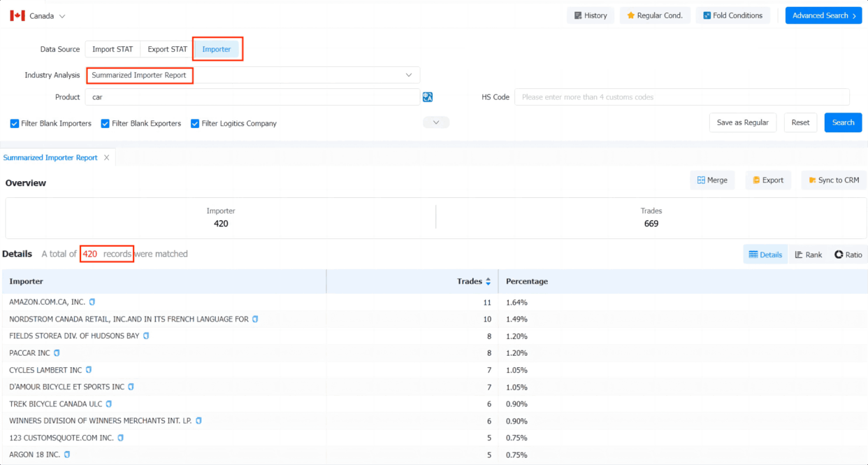Screen dimensions: 868x465
Task: Toggle Filter Blank Exporters checkbox
Action: point(106,124)
